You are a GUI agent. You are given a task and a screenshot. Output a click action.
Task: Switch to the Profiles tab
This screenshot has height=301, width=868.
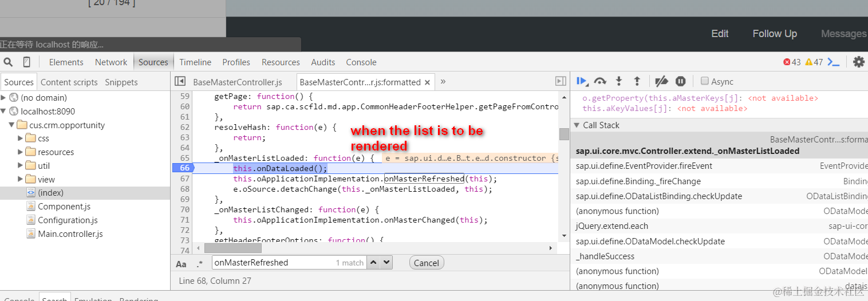(x=236, y=62)
